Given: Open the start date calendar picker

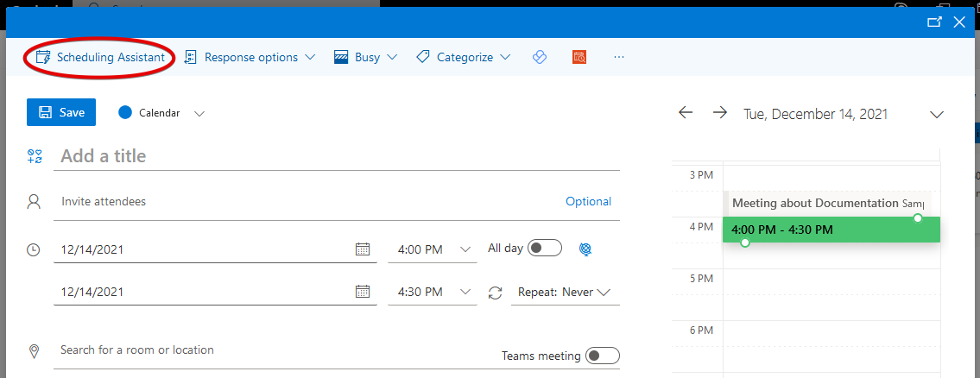Looking at the screenshot, I should tap(363, 249).
